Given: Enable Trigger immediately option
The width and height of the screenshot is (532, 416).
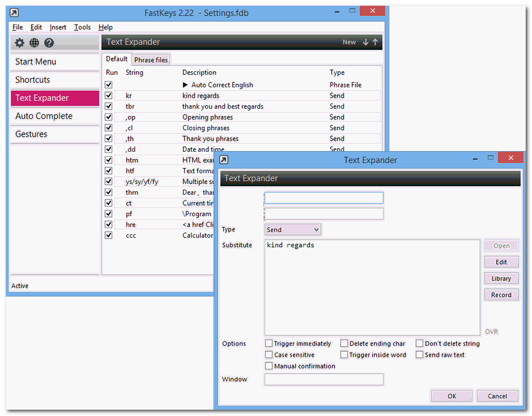Looking at the screenshot, I should pos(269,344).
